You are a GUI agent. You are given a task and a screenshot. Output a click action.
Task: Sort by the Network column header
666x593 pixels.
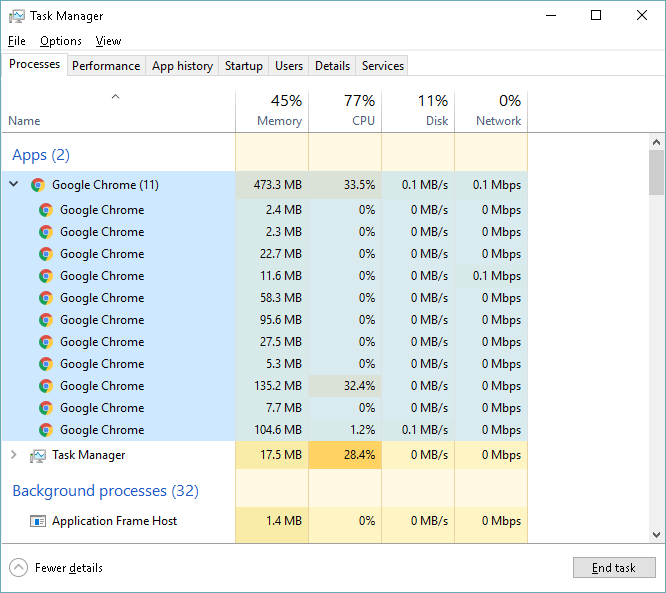pos(491,111)
